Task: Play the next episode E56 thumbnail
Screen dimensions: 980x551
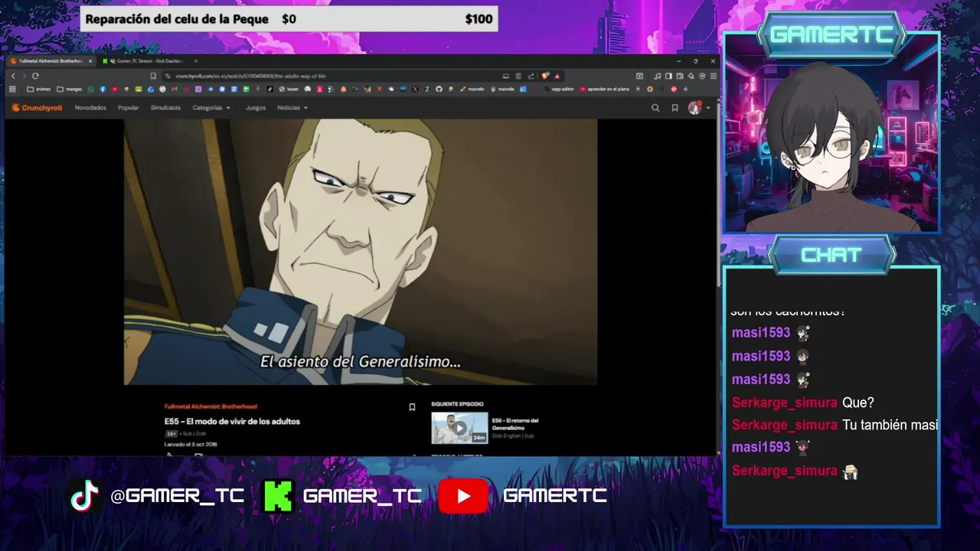Action: [459, 428]
